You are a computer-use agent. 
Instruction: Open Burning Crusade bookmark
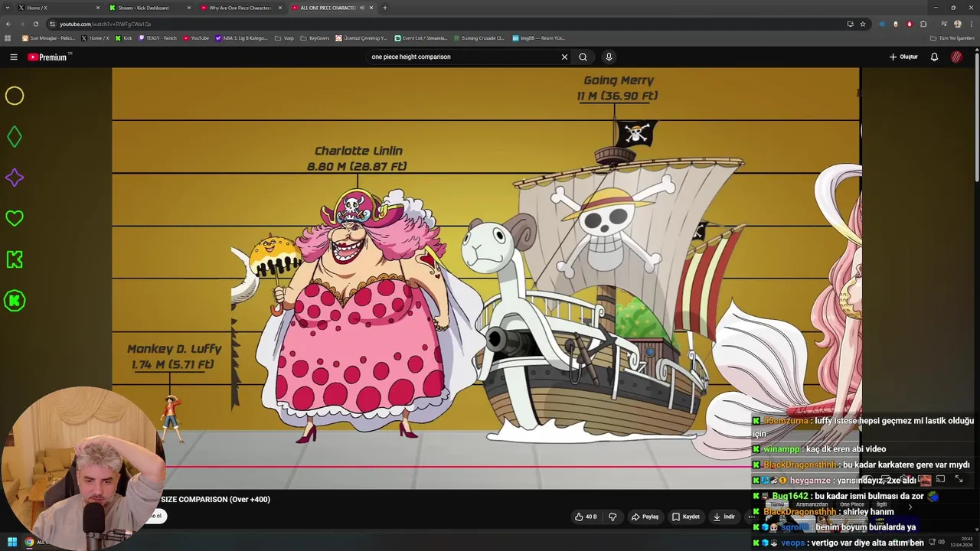click(x=479, y=37)
